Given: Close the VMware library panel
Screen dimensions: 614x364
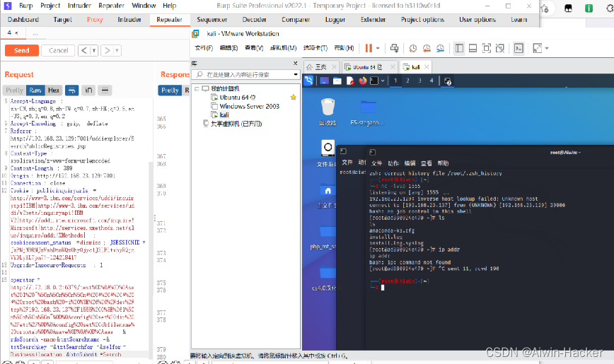Looking at the screenshot, I should 295,64.
